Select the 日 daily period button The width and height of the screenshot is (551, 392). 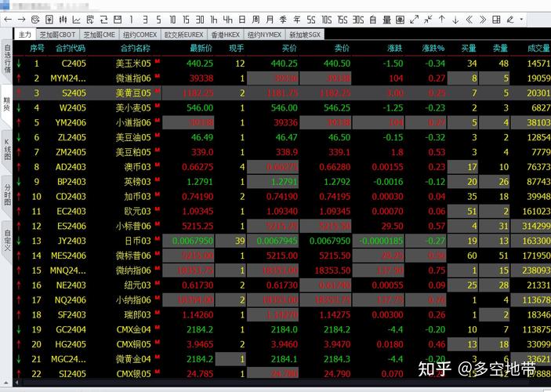click(x=242, y=19)
